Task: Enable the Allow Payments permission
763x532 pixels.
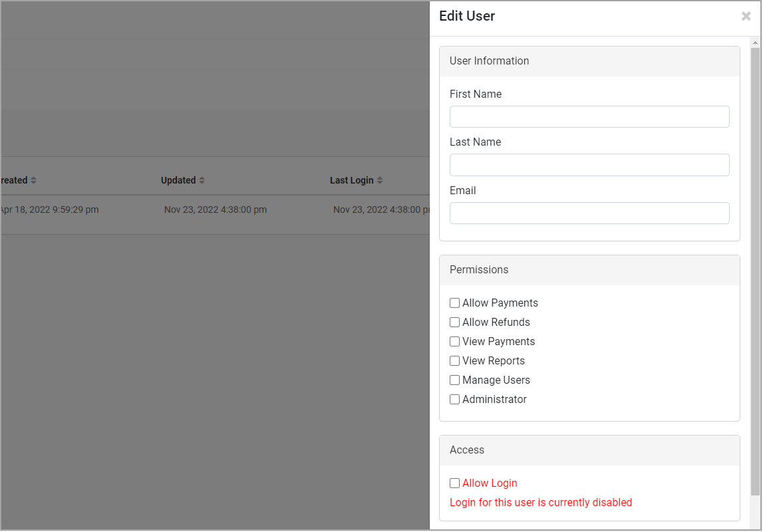Action: point(454,303)
